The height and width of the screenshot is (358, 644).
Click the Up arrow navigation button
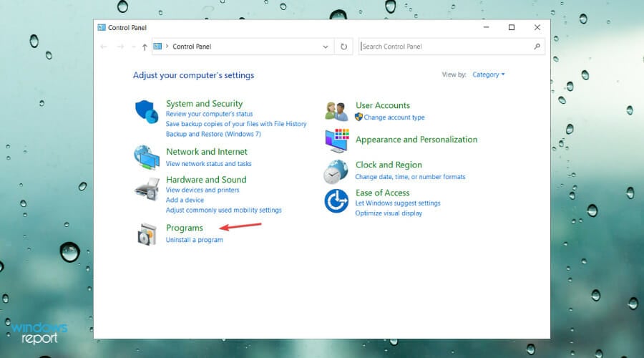tap(145, 47)
